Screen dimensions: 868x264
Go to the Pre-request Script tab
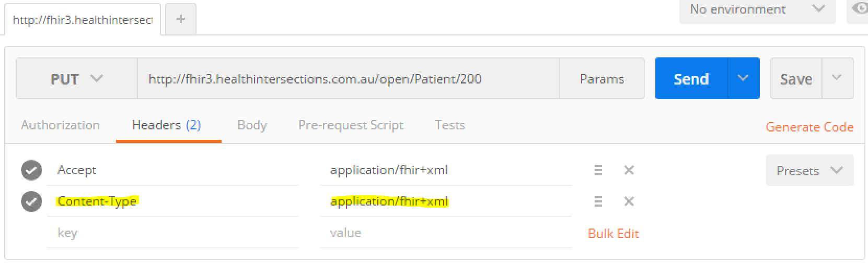pyautogui.click(x=351, y=125)
